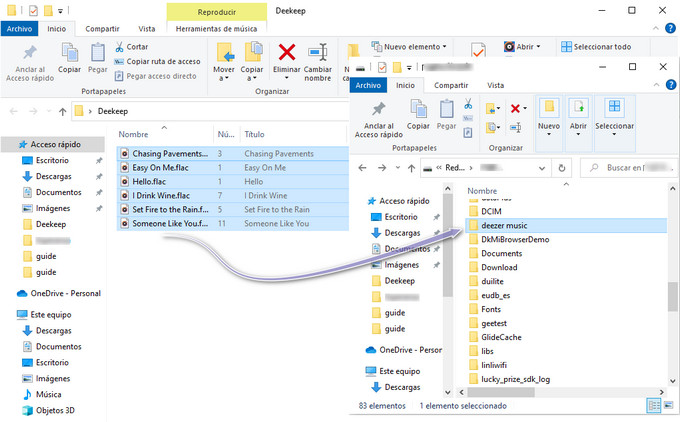Select Hello.flac file
This screenshot has height=422, width=680.
(232, 181)
